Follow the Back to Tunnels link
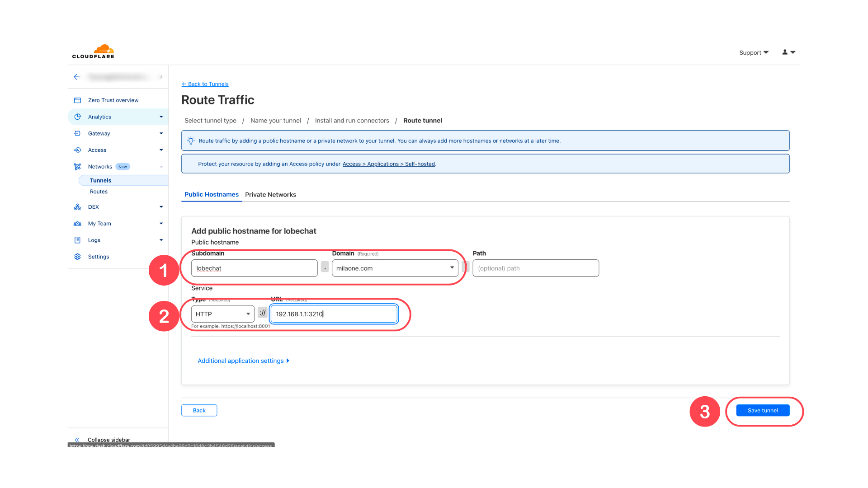The height and width of the screenshot is (488, 868). point(205,84)
